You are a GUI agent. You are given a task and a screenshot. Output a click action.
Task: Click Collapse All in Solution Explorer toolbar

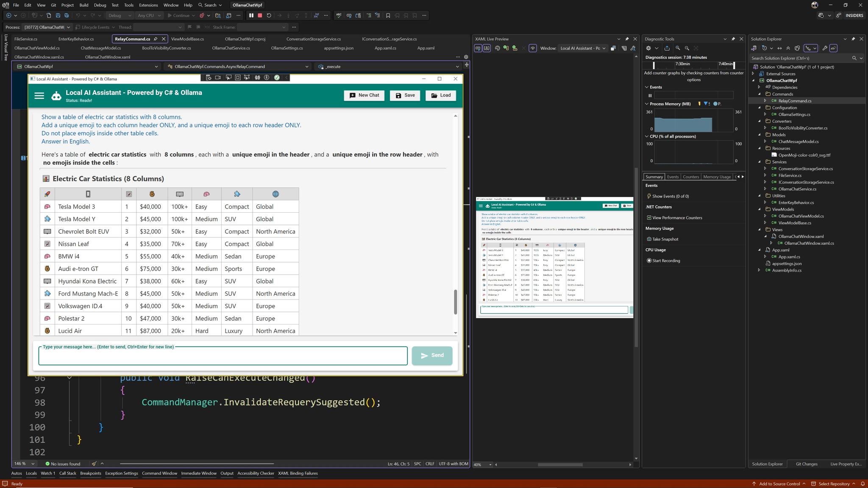click(788, 48)
